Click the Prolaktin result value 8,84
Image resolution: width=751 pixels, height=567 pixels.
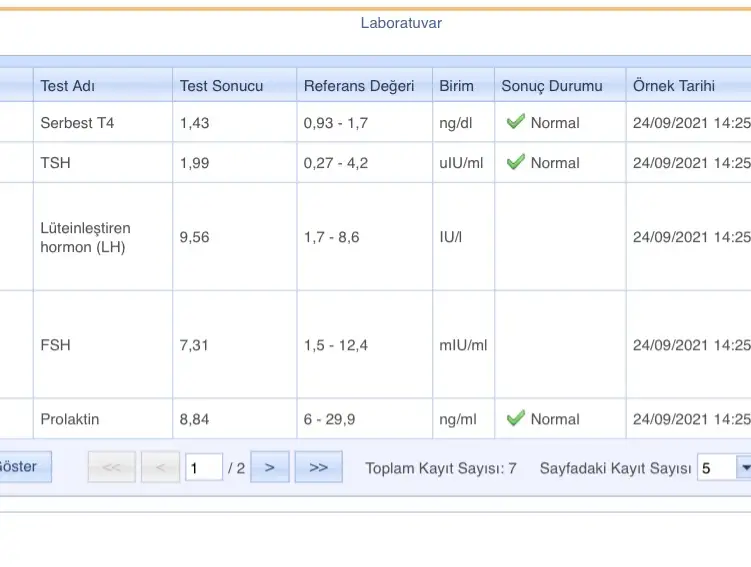[x=194, y=419]
